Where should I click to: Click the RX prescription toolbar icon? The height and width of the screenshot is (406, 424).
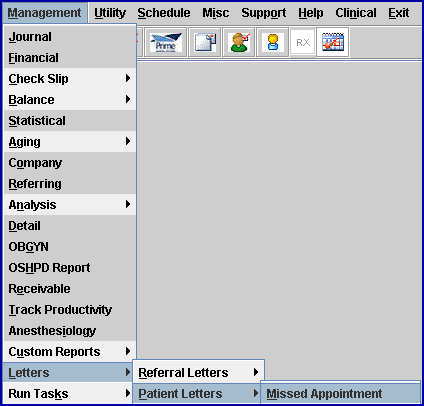303,42
